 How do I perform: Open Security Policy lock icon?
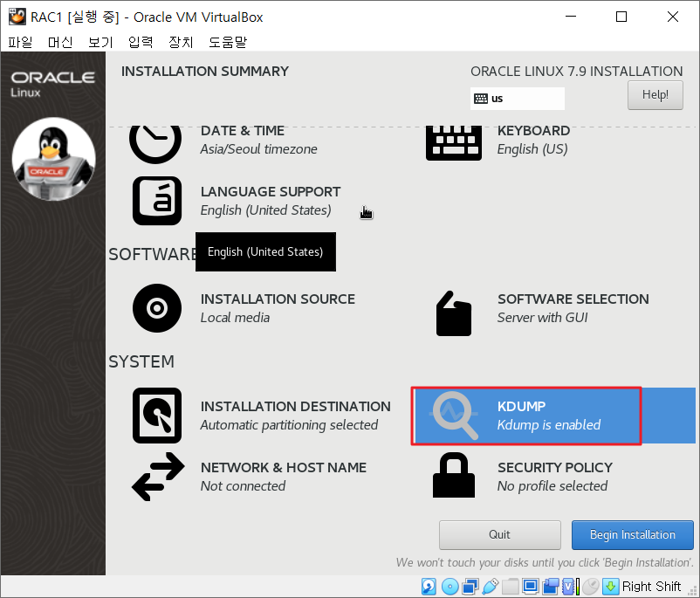coord(454,475)
